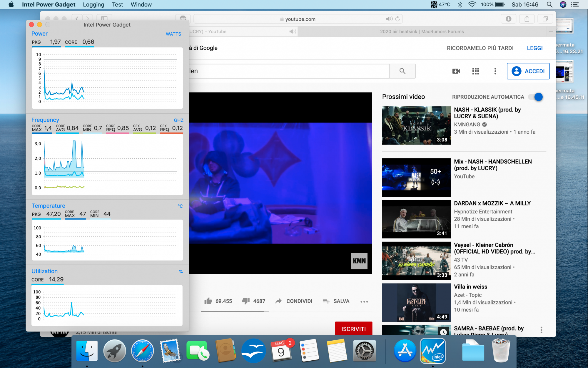Open options for SAMRA - BAEBAE video
Image resolution: width=588 pixels, height=368 pixels.
(541, 330)
